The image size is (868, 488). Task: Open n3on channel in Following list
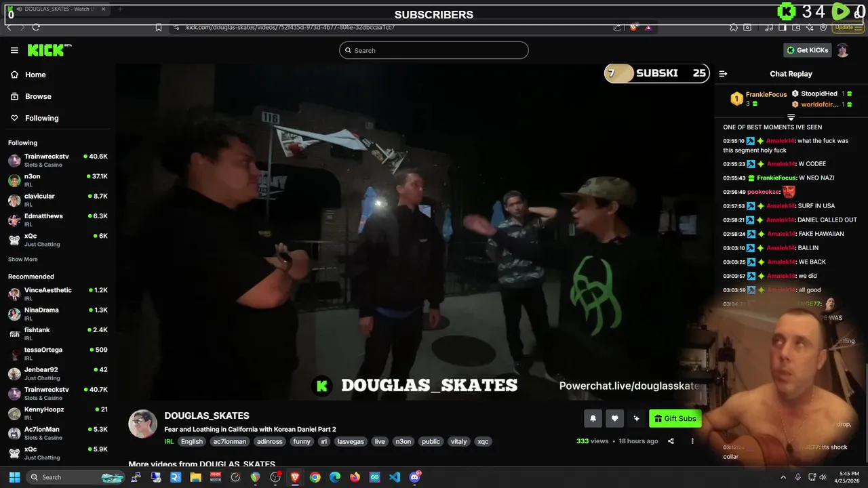pyautogui.click(x=58, y=180)
